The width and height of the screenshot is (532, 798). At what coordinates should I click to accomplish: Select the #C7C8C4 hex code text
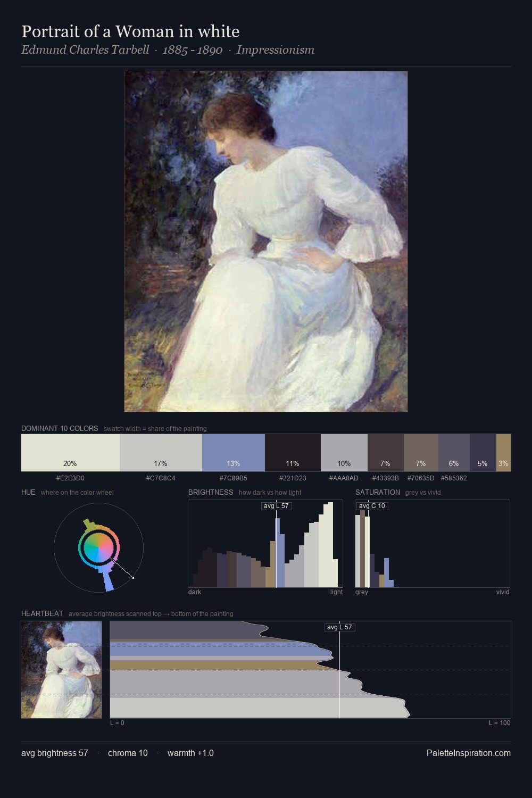tap(161, 478)
